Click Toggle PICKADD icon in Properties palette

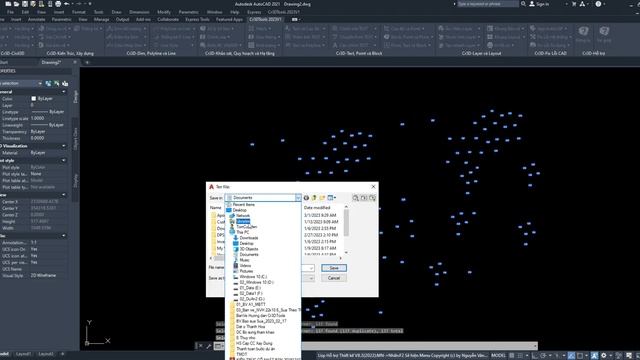(x=48, y=83)
